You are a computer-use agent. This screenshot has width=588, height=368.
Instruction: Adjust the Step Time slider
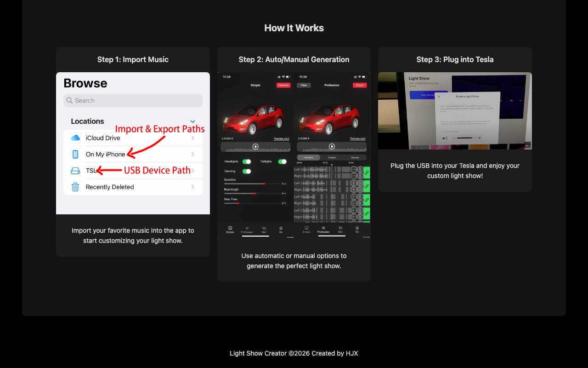click(x=252, y=203)
